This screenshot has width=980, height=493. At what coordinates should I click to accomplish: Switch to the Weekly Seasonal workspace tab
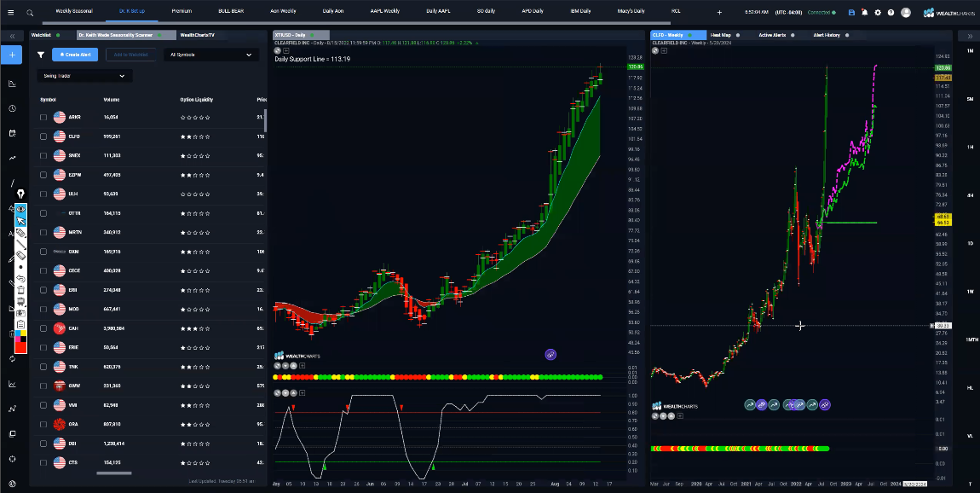tap(74, 11)
